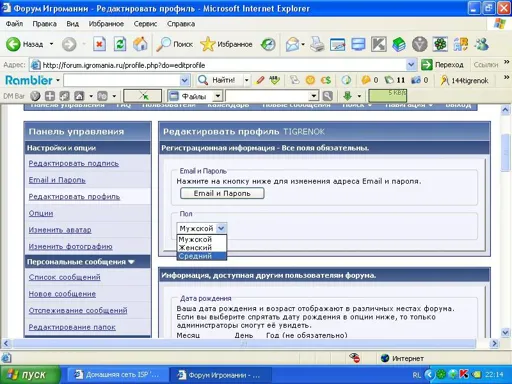This screenshot has height=384, width=512.
Task: Open Новое сообщение link
Action: [62, 294]
